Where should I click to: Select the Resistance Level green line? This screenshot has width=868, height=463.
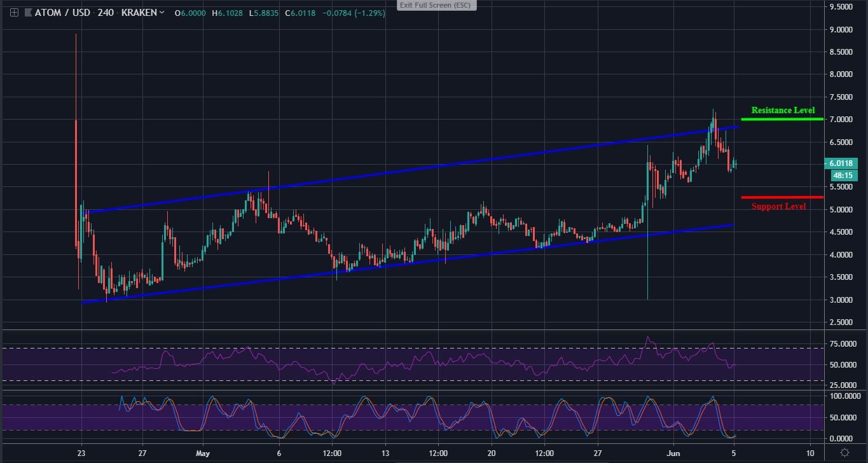pyautogui.click(x=781, y=118)
